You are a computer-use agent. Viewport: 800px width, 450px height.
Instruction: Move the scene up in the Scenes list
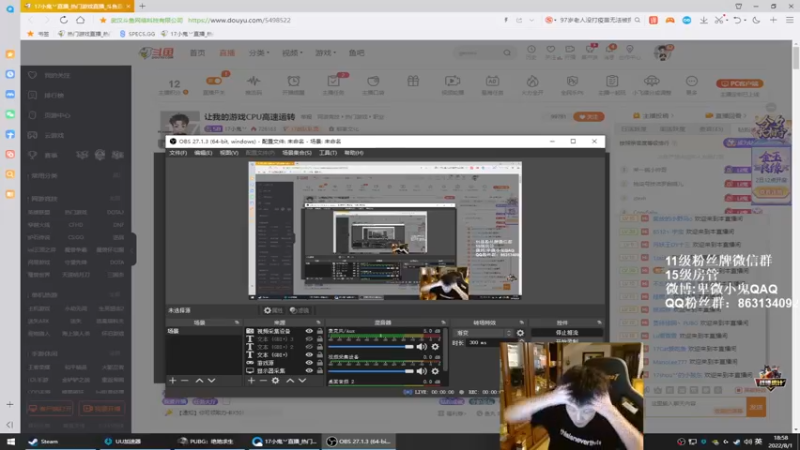tap(199, 381)
